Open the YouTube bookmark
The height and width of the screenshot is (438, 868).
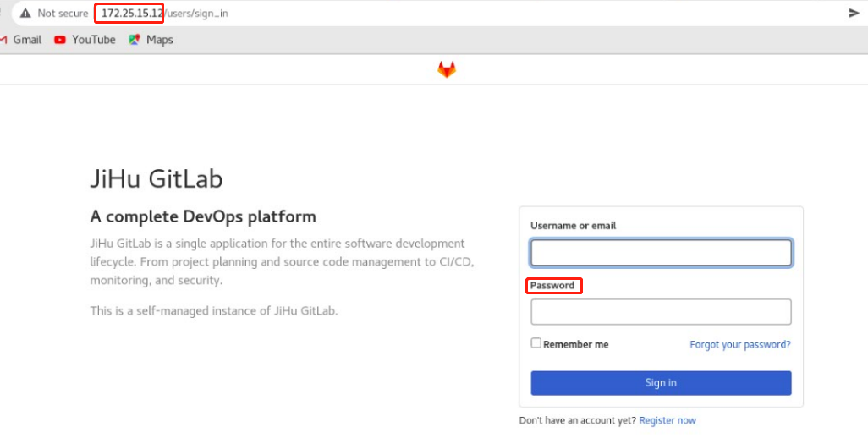coord(85,40)
